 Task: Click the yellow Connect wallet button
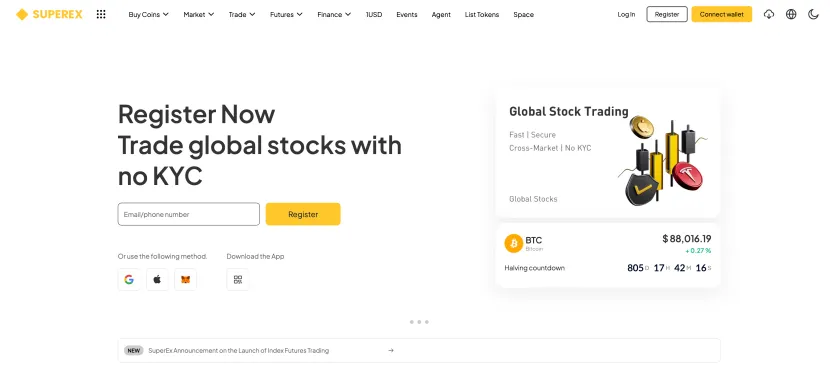(721, 14)
